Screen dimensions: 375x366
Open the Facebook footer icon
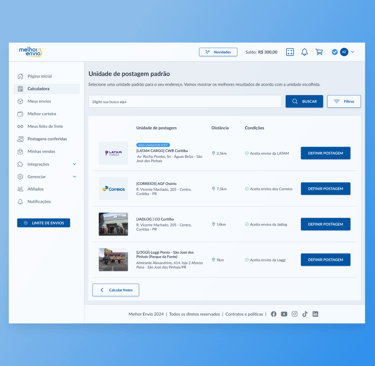tap(274, 314)
